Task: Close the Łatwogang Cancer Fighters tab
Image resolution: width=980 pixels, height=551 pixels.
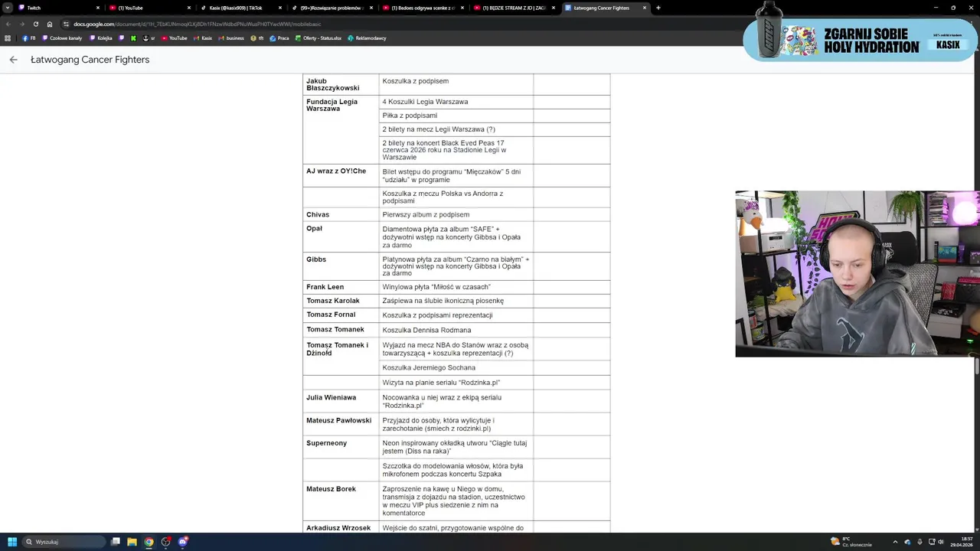Action: [x=644, y=8]
